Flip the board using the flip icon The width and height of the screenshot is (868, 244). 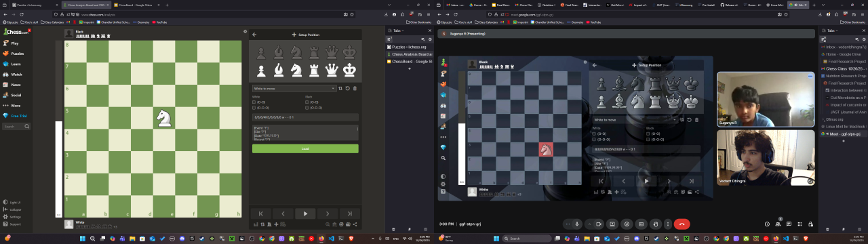pos(340,88)
